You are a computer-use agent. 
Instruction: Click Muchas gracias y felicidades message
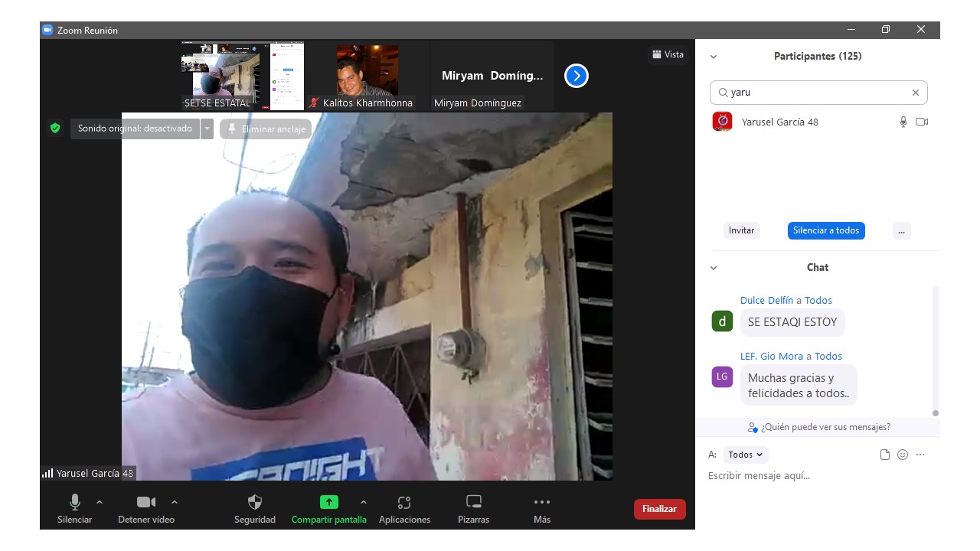point(799,385)
